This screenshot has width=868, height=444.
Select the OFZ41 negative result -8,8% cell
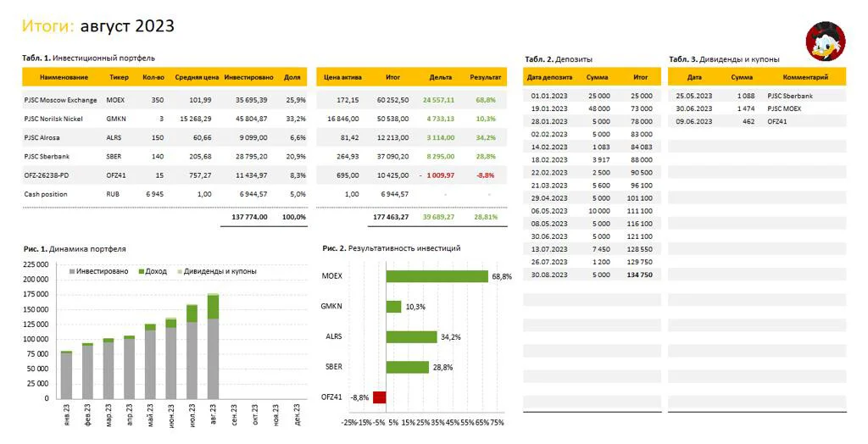coord(486,175)
